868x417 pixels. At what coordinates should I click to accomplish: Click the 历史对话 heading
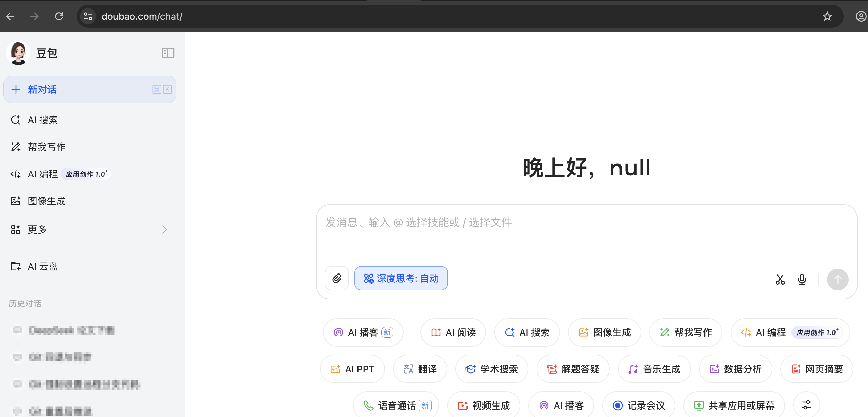pyautogui.click(x=25, y=303)
